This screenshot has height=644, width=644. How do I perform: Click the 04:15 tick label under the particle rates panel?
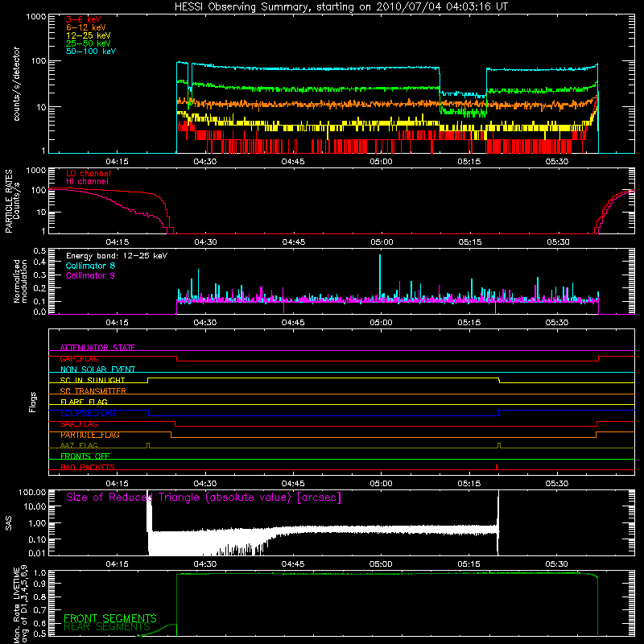[x=117, y=242]
